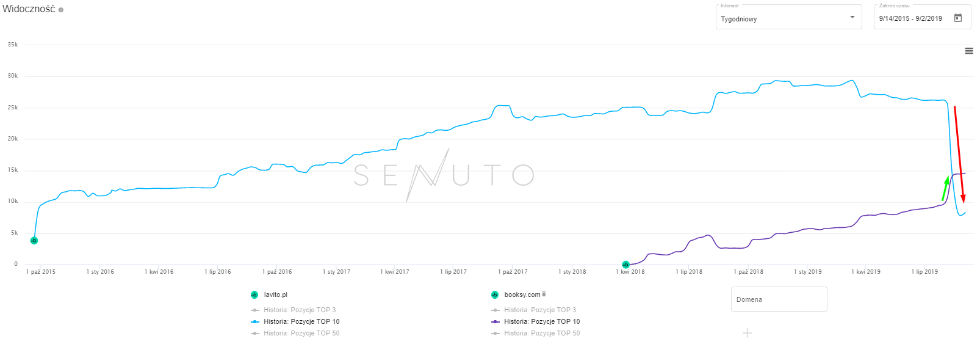Click the info icon next to Widoczność
Viewport: 980px width, 344px height.
[61, 10]
